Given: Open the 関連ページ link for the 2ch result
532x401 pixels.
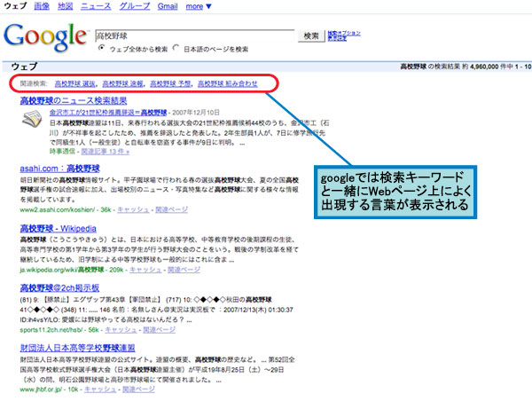Looking at the screenshot, I should tap(159, 330).
